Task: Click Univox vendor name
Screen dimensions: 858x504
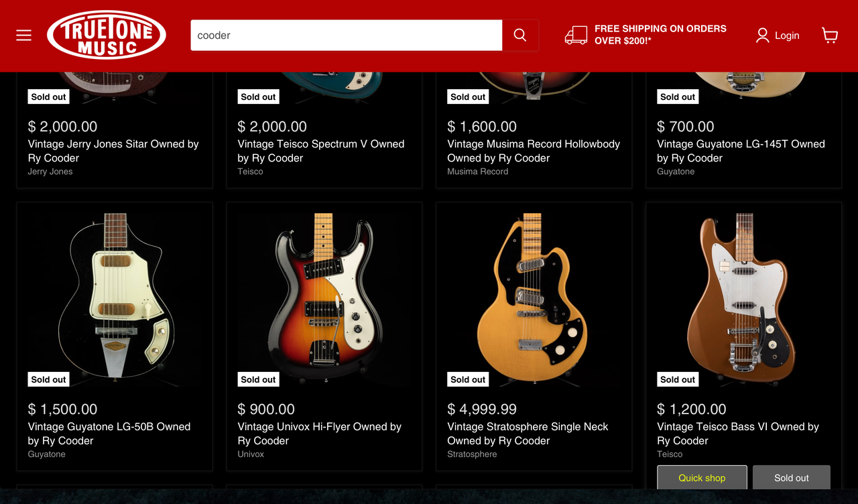Action: 251,454
